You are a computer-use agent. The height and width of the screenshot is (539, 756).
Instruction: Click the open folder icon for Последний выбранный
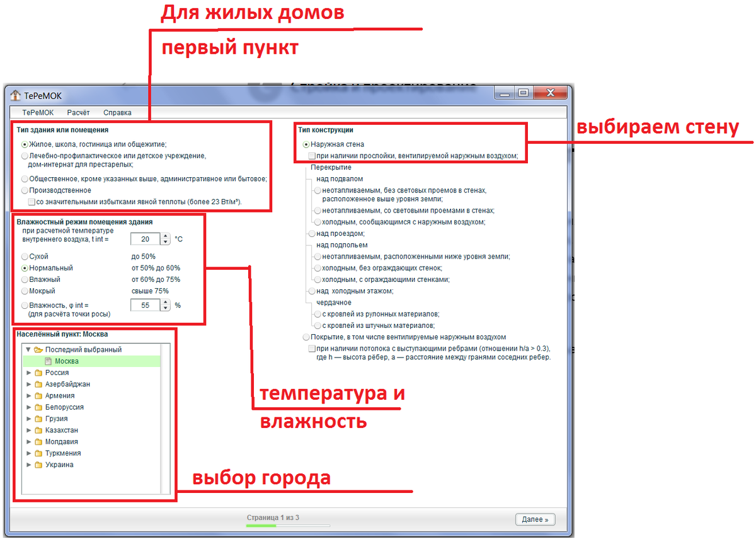[38, 349]
